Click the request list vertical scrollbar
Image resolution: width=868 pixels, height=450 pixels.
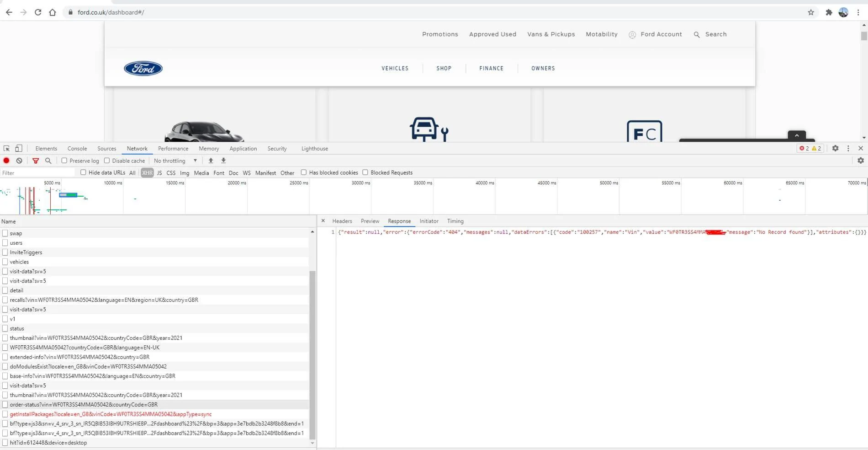(x=312, y=354)
